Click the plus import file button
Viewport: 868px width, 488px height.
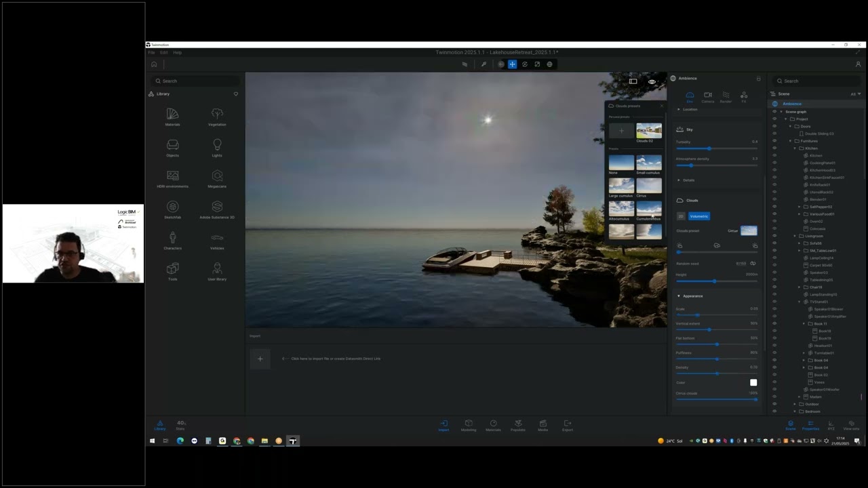pos(260,359)
